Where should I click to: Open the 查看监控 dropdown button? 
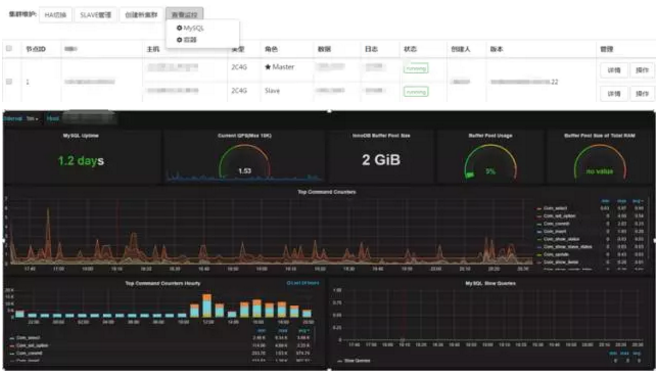tap(184, 15)
